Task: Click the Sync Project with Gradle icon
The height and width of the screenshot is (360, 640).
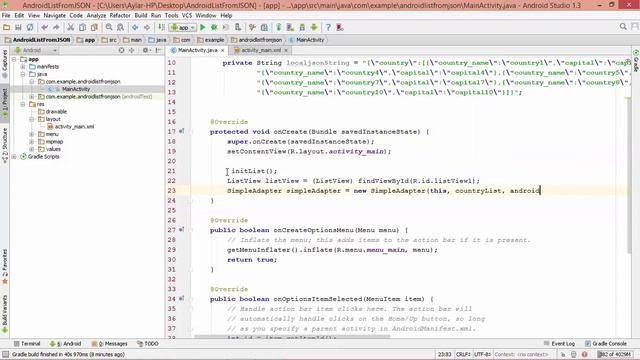Action: tap(278, 27)
